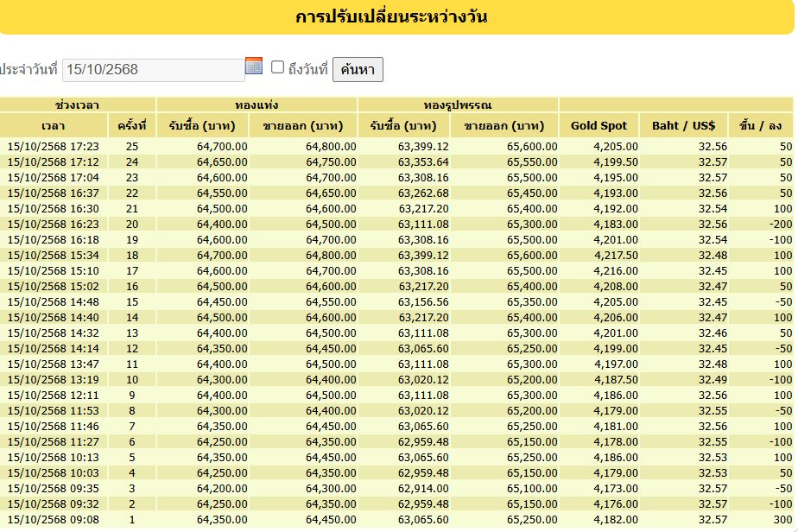Click ornament buy price 63,156.56
This screenshot has height=532, width=798.
click(x=423, y=302)
